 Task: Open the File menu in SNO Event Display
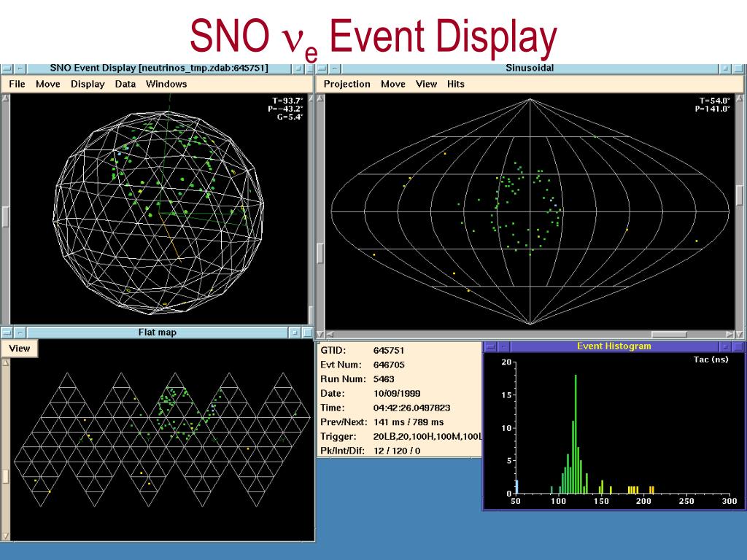tap(17, 84)
